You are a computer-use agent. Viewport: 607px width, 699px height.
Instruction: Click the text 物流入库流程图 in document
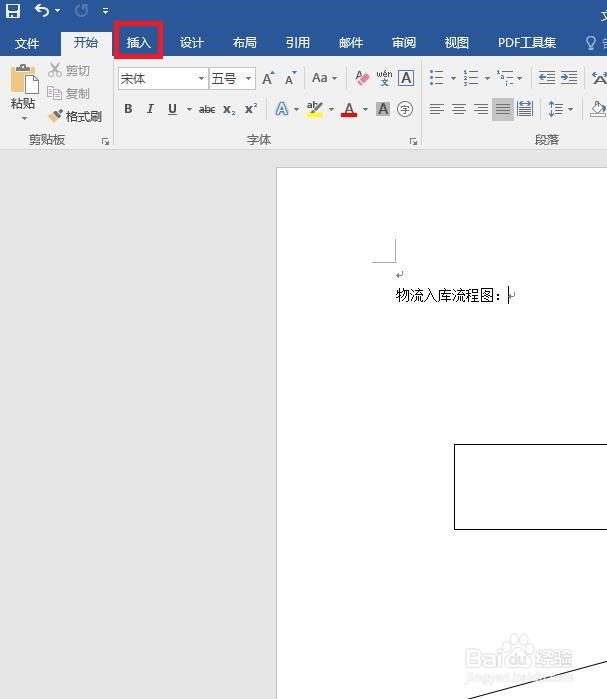[445, 295]
